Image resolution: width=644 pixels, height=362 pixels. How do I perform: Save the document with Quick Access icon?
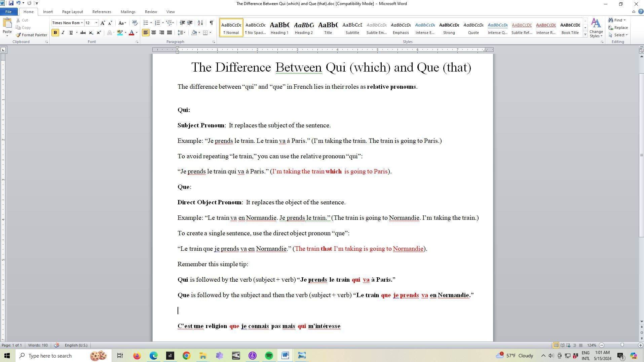pyautogui.click(x=11, y=3)
